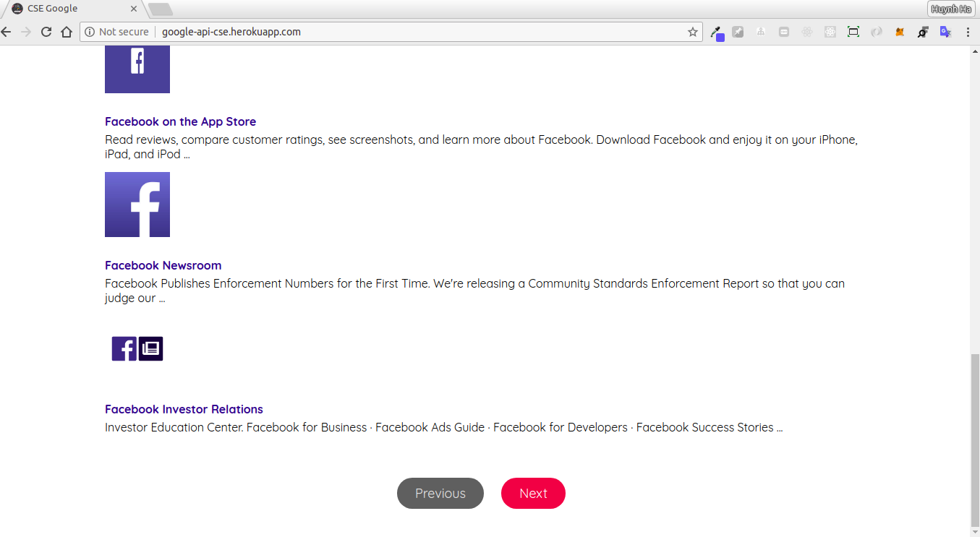Open the Chrome three-dot menu
980x537 pixels.
pos(968,32)
